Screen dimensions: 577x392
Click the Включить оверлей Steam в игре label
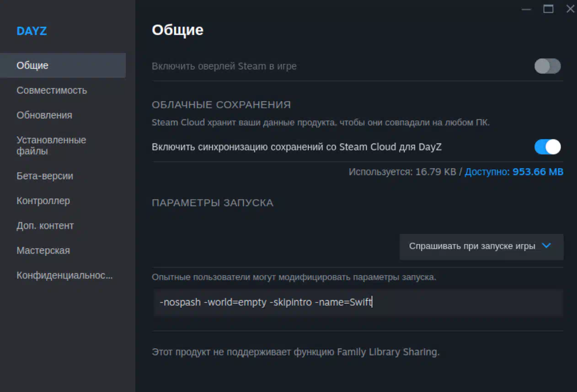(x=224, y=66)
